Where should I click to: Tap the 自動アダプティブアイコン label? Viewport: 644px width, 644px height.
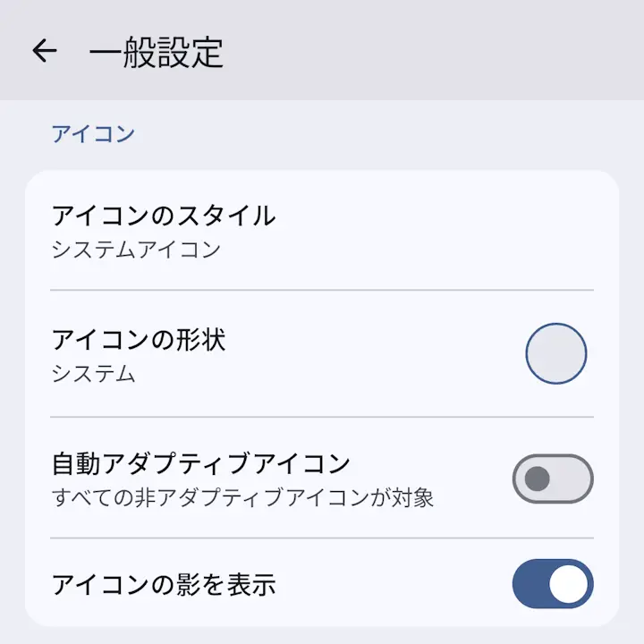201,463
